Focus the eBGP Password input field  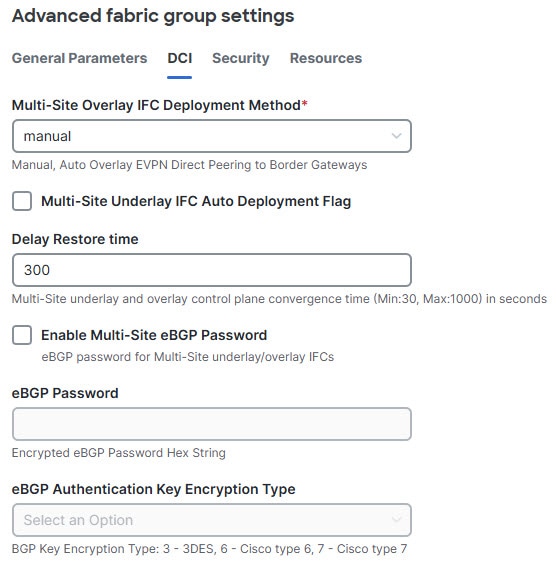[212, 424]
